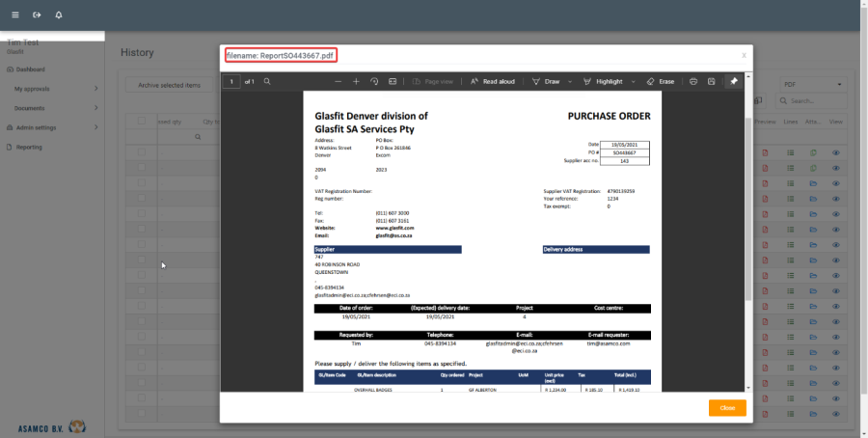Click the PDF page number field

point(231,82)
